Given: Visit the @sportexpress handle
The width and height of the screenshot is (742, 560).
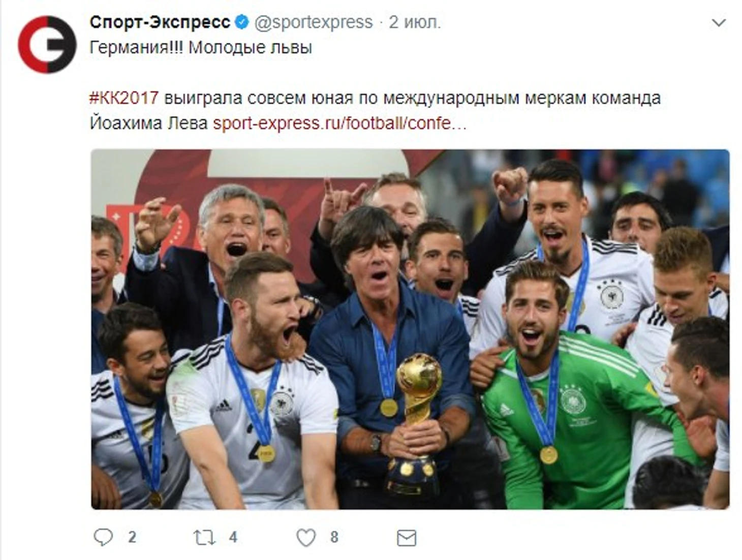Looking at the screenshot, I should (314, 22).
